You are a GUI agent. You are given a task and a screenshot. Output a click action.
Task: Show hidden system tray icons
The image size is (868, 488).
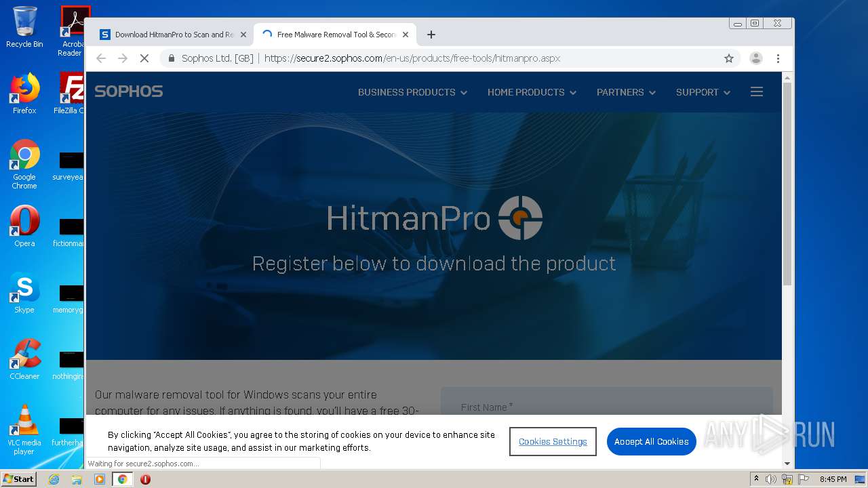coord(756,479)
